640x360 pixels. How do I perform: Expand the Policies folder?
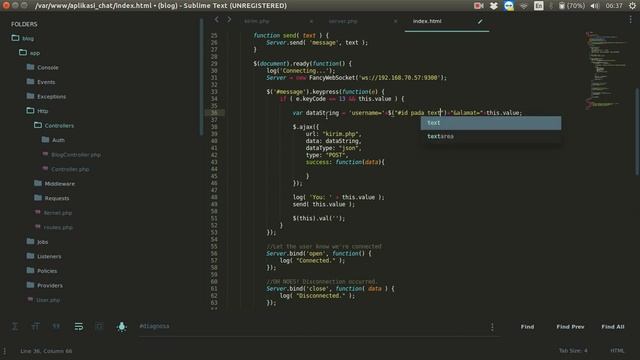point(42,271)
